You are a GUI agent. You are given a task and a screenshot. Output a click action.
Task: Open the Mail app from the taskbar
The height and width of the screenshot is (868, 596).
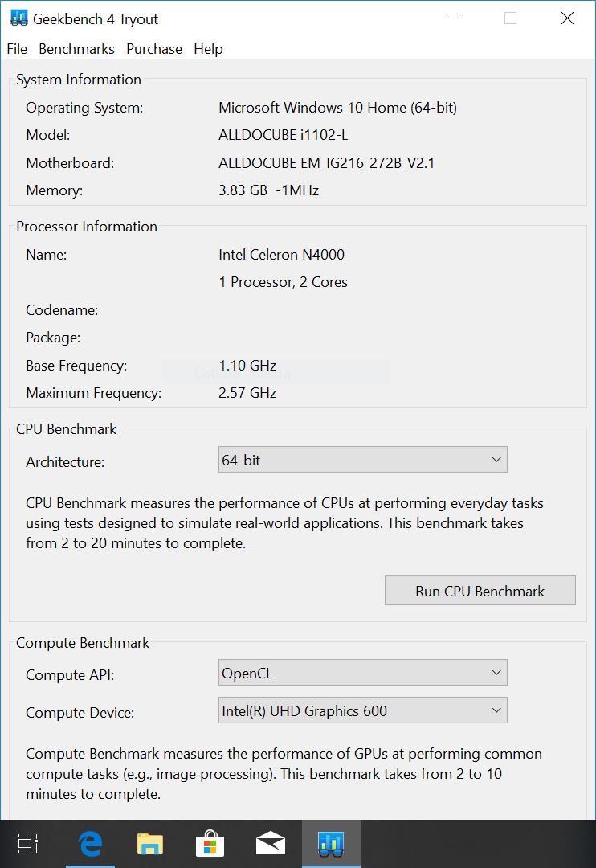coord(270,843)
